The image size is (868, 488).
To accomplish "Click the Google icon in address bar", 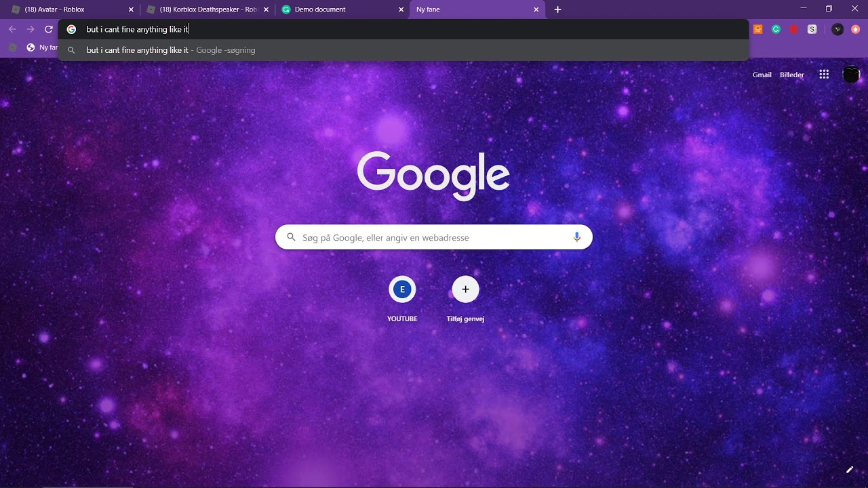I will 71,29.
